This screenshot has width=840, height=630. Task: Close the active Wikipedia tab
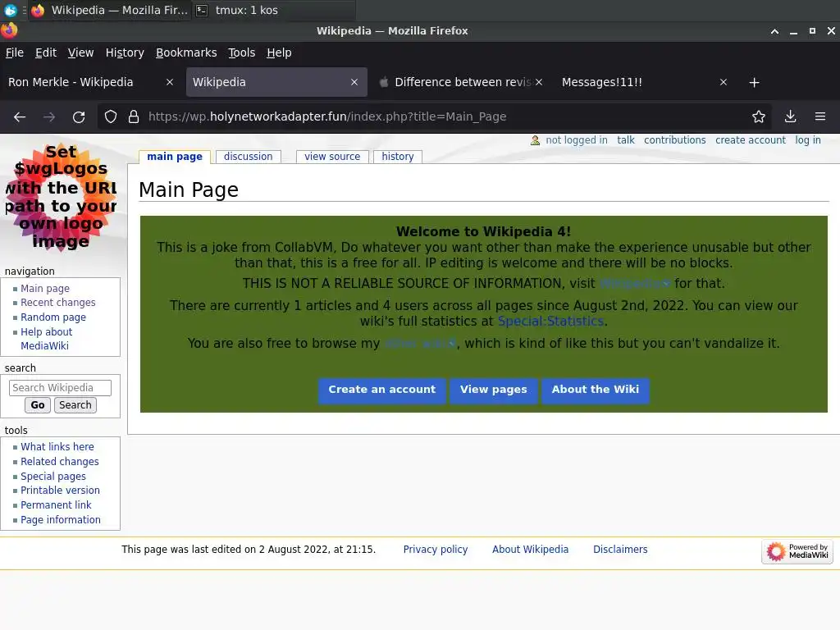[x=354, y=82]
